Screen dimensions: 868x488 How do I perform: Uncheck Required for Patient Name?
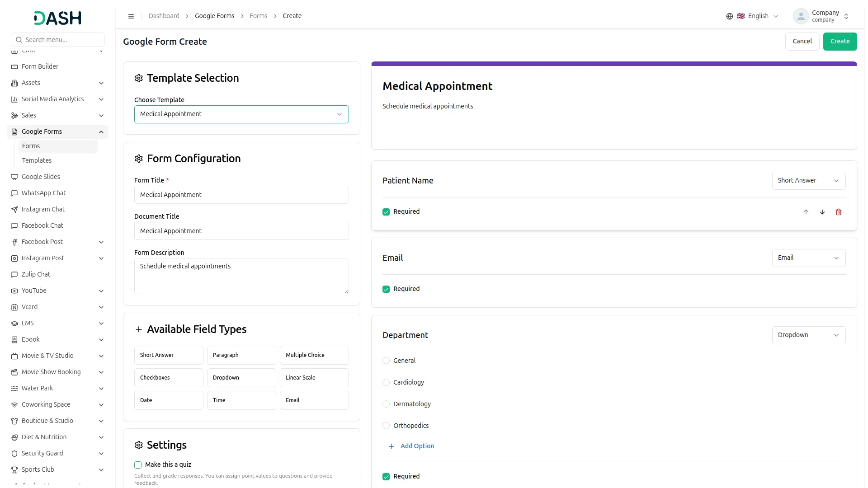tap(386, 212)
